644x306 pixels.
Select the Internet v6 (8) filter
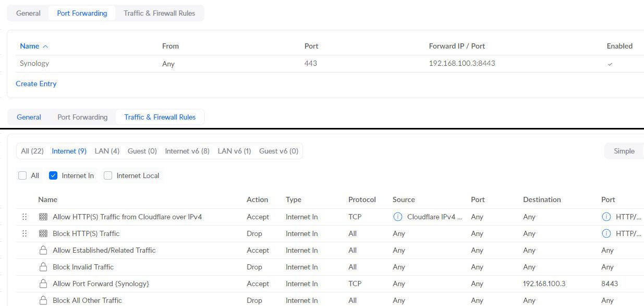coord(187,151)
